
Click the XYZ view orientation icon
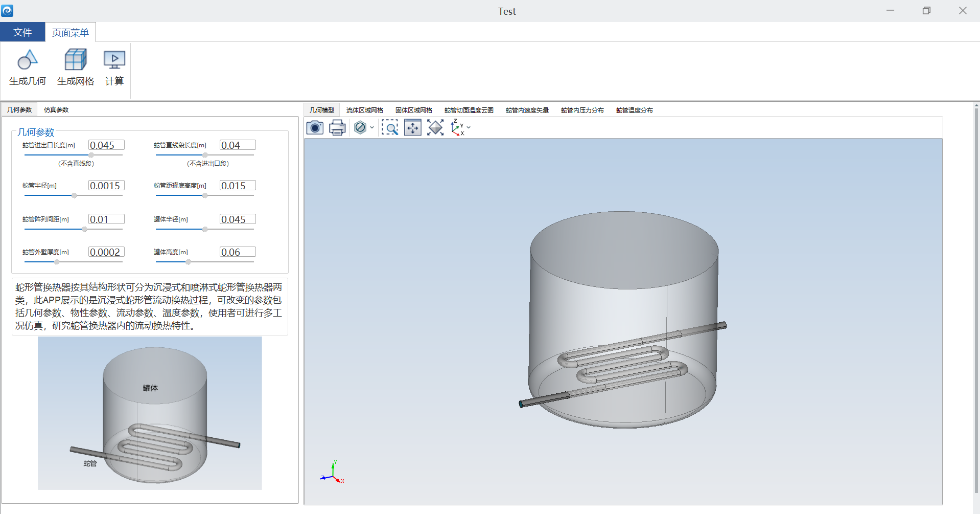pyautogui.click(x=457, y=127)
